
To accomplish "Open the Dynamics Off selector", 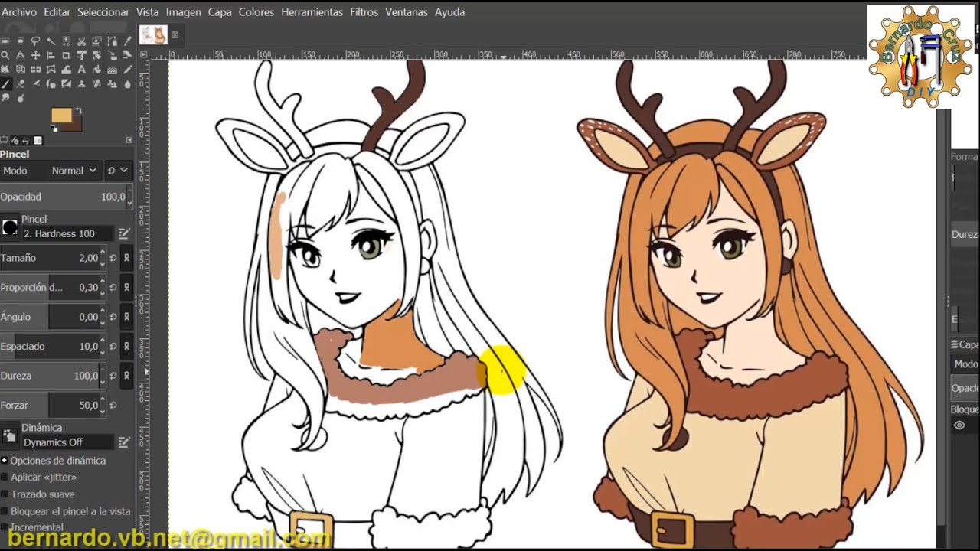I will 10,436.
